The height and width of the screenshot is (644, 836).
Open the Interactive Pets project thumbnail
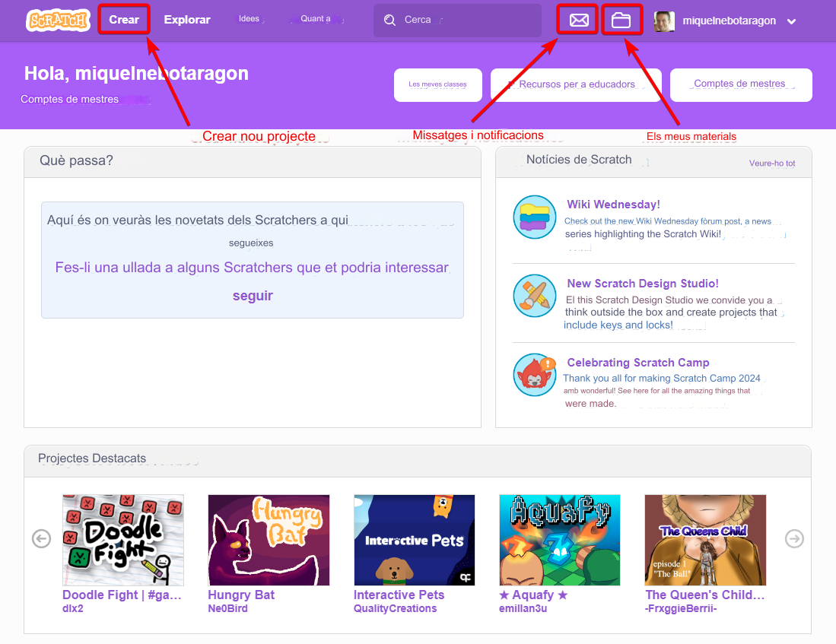[x=415, y=540]
